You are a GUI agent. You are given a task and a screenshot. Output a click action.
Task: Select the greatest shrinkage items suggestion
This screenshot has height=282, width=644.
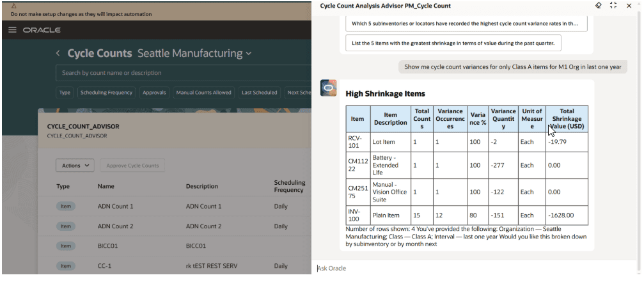454,43
